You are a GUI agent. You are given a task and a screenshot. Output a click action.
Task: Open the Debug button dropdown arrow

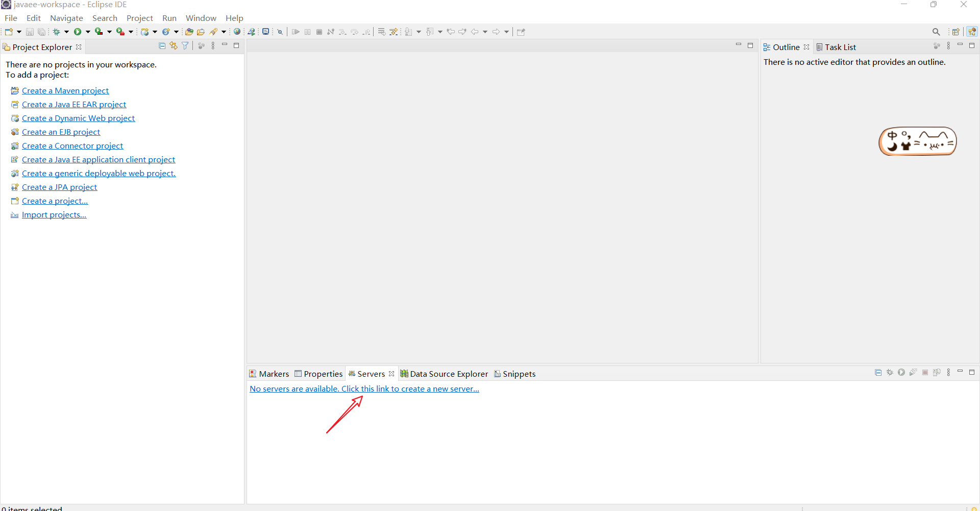(66, 31)
